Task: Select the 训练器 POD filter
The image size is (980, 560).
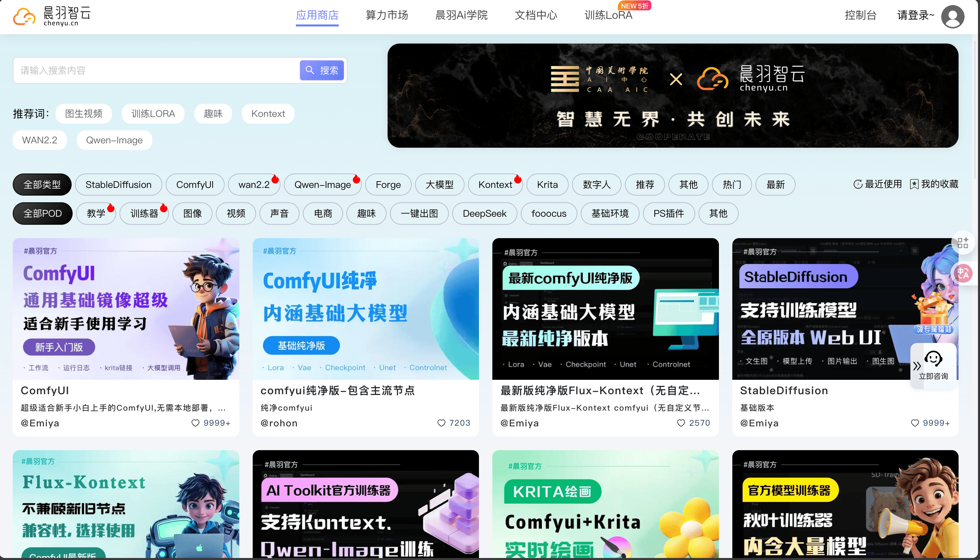Action: pos(144,213)
